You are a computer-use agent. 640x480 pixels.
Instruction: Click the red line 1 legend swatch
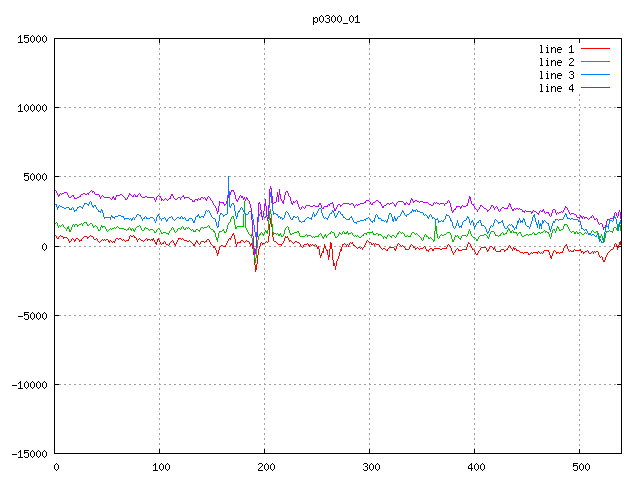pyautogui.click(x=595, y=49)
